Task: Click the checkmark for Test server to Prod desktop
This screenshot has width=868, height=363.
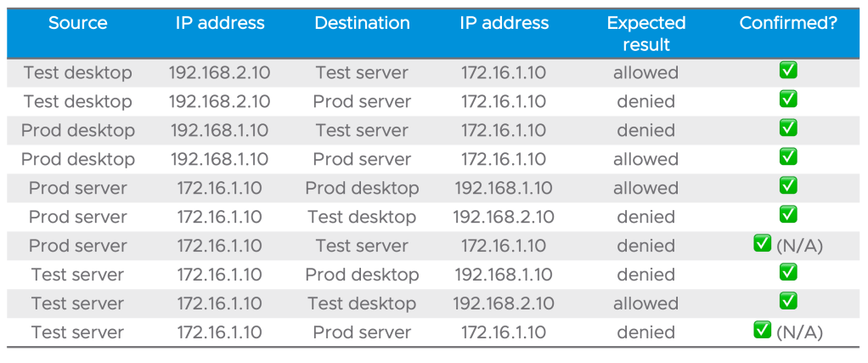Action: tap(788, 274)
